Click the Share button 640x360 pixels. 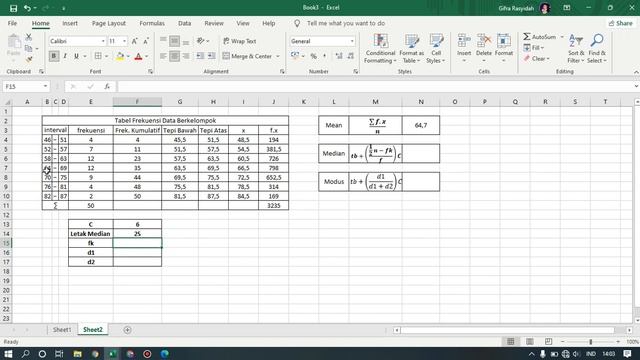point(620,23)
